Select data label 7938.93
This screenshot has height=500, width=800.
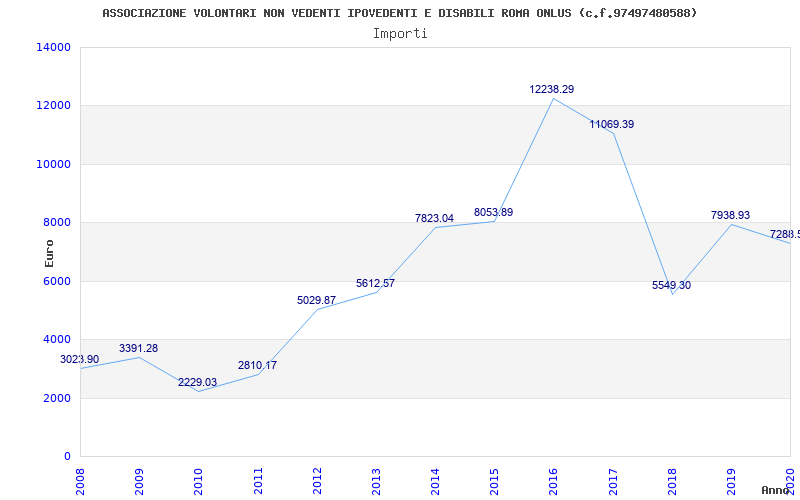731,215
